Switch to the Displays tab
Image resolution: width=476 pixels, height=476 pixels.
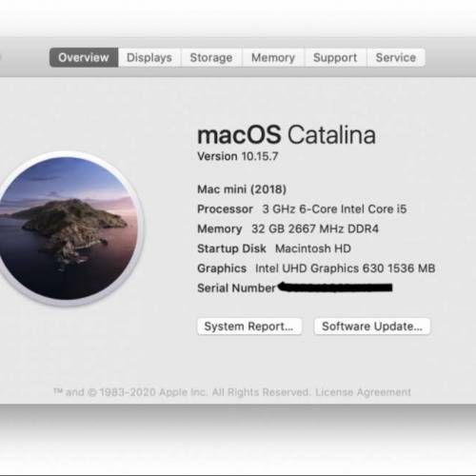149,57
